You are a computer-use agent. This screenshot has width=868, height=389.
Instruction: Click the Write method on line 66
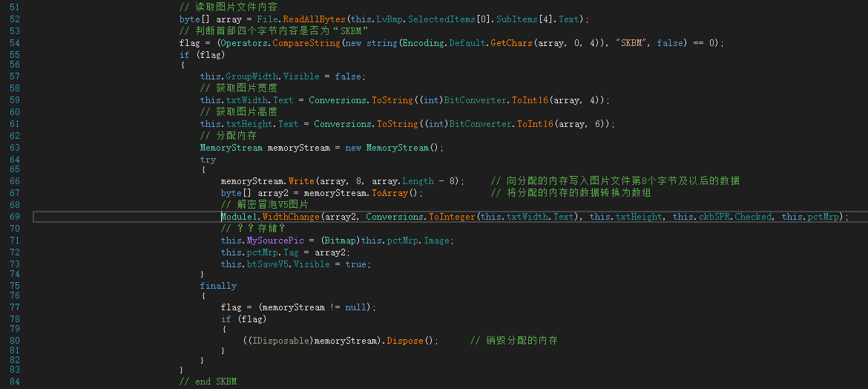coord(301,180)
